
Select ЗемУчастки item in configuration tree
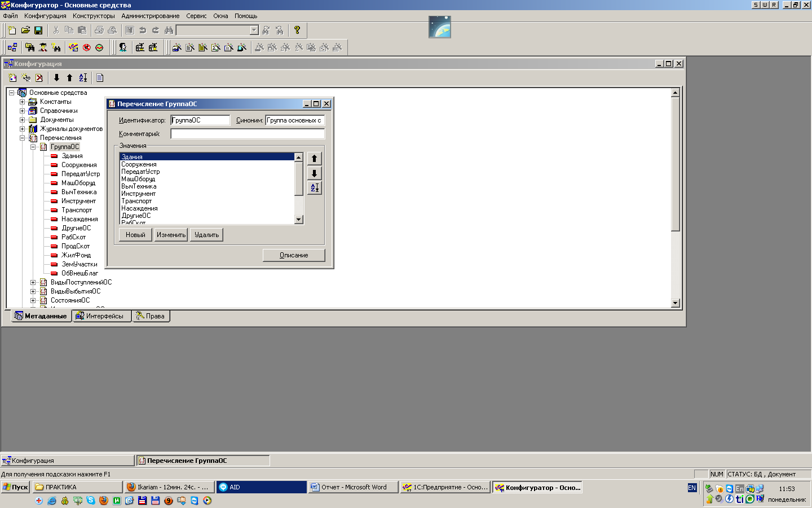[80, 264]
